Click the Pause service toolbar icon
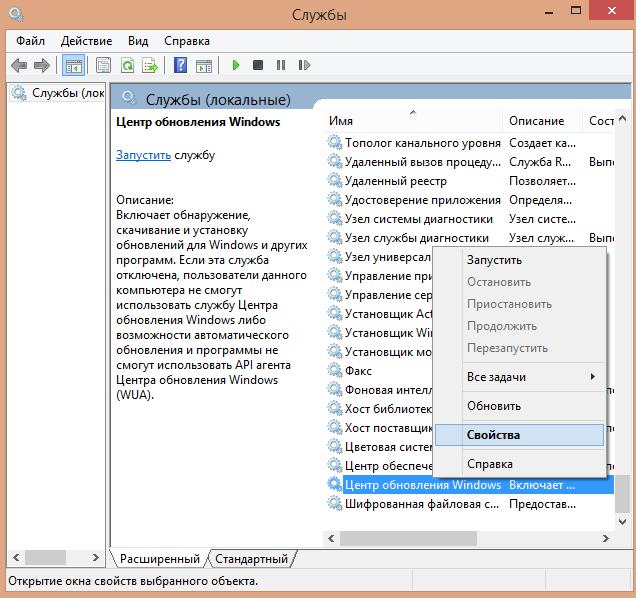This screenshot has height=598, width=636. 281,65
